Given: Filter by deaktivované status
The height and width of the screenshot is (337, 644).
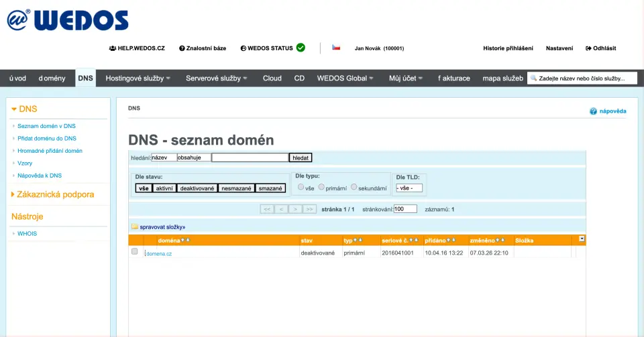Looking at the screenshot, I should click(197, 188).
